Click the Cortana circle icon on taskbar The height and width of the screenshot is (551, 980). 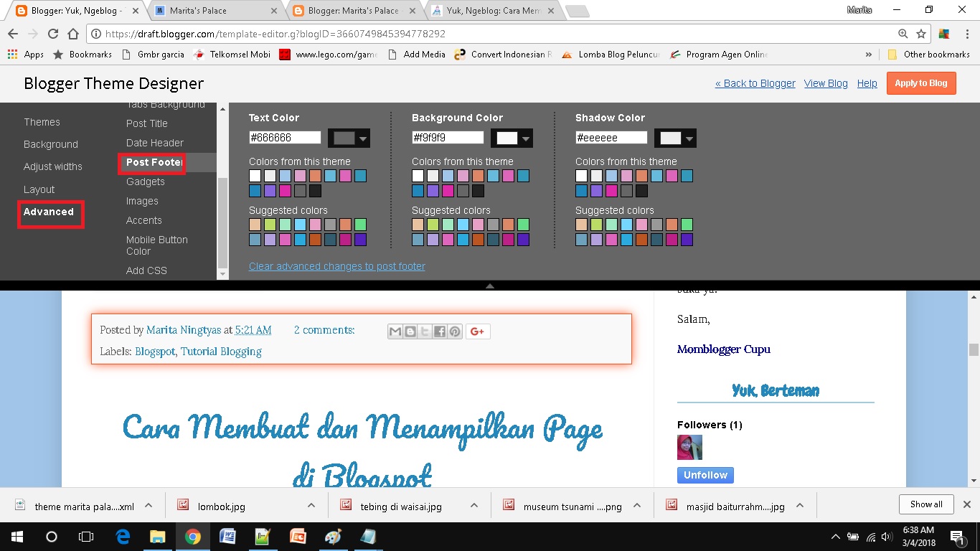point(52,537)
